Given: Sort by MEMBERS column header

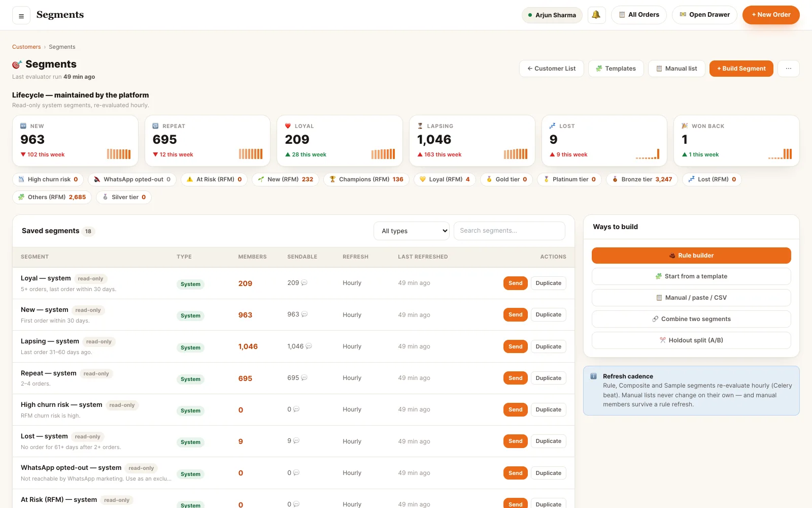Looking at the screenshot, I should [x=252, y=257].
